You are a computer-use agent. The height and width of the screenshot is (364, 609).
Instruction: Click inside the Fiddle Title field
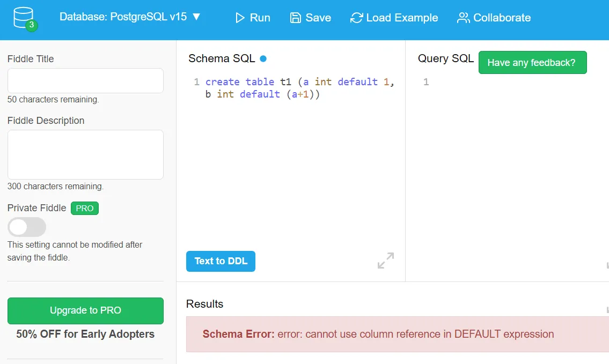click(x=85, y=80)
